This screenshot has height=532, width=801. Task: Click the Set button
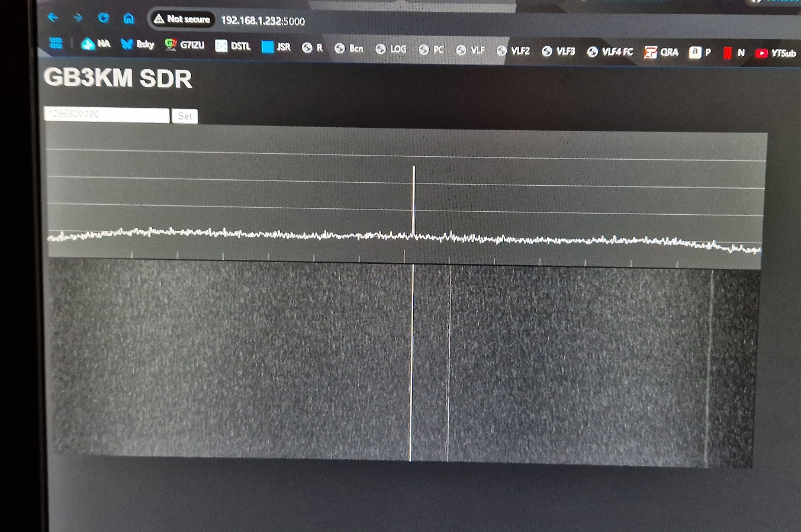tap(185, 116)
